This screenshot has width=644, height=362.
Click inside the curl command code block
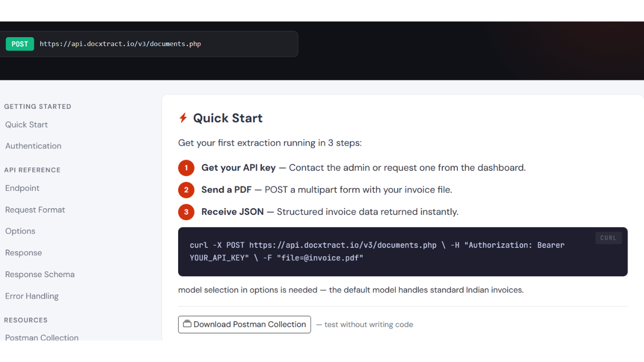403,251
